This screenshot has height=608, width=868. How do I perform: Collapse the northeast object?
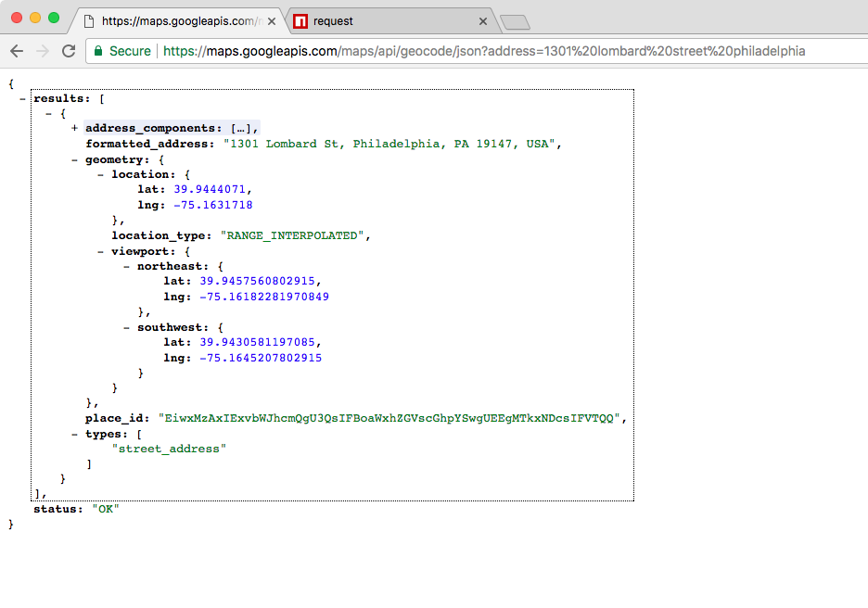click(x=126, y=266)
